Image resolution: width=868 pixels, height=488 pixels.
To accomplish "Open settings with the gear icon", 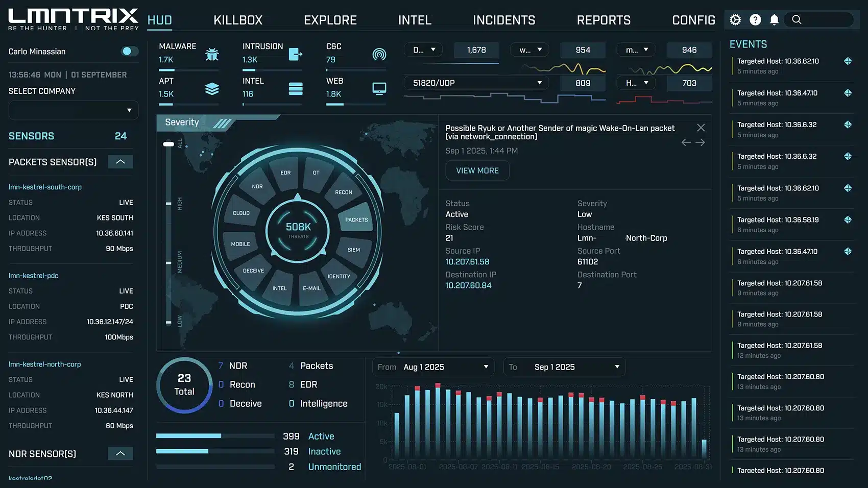I will coord(735,20).
